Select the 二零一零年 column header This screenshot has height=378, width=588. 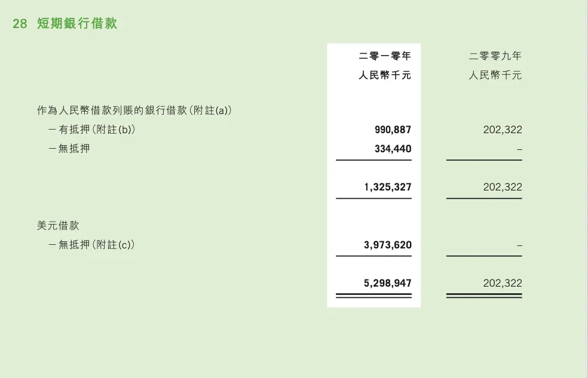tap(385, 56)
